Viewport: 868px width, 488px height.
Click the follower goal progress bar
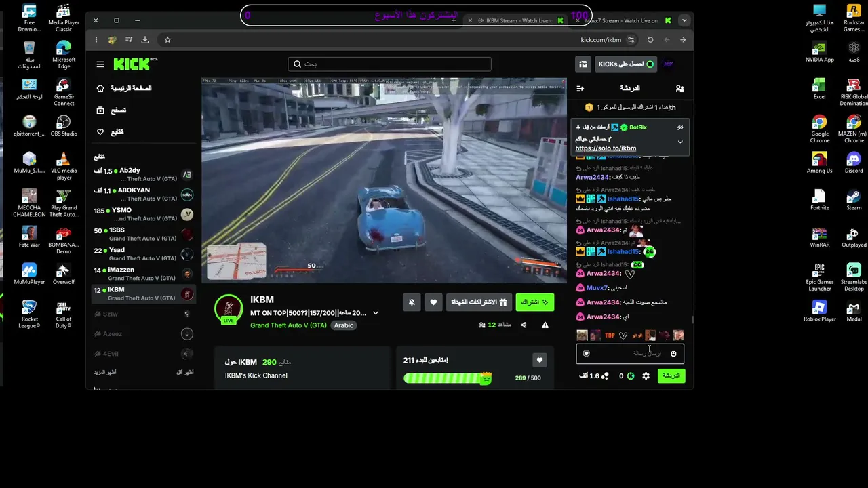(448, 378)
